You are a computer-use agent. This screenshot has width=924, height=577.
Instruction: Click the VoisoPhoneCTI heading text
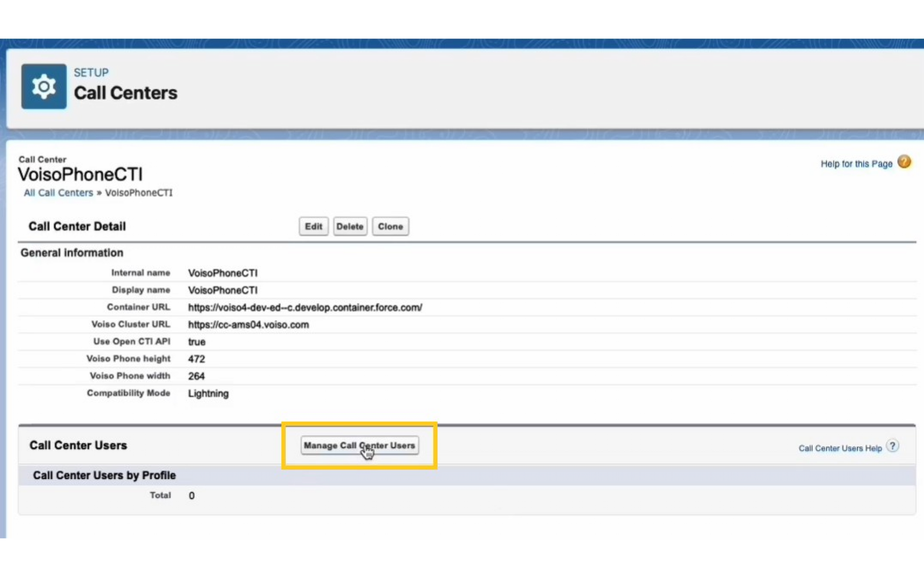(80, 174)
